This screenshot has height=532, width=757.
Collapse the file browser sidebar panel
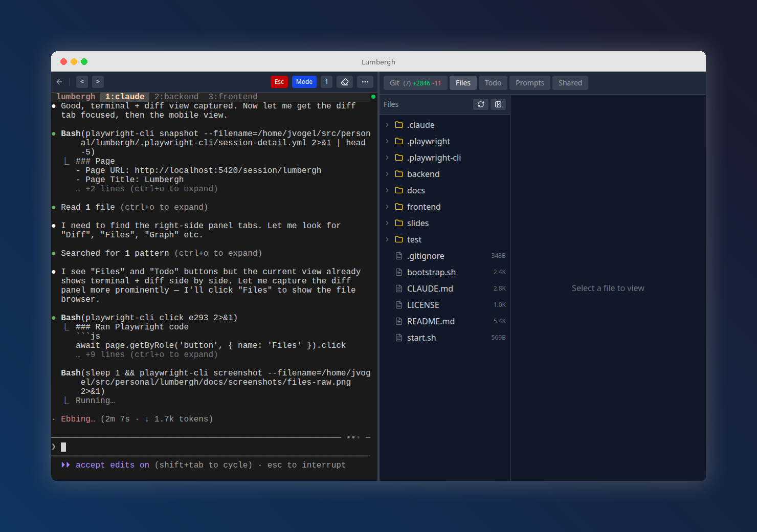pyautogui.click(x=498, y=104)
